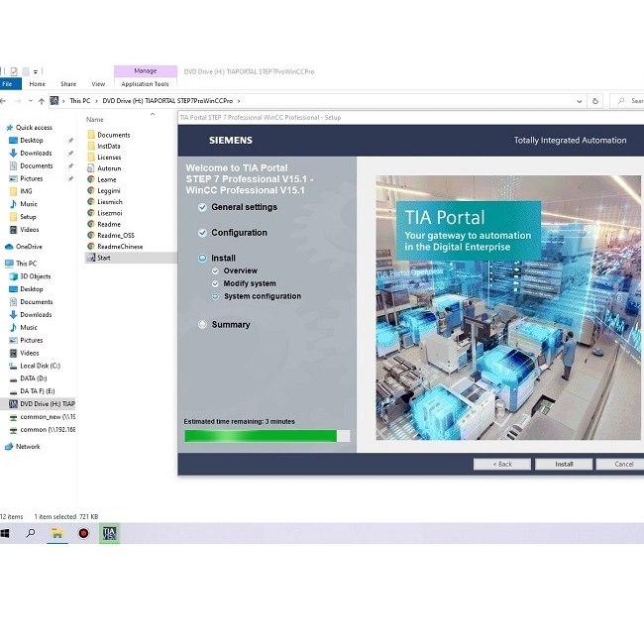The image size is (644, 644).
Task: Go up one folder level
Action: coord(41,101)
